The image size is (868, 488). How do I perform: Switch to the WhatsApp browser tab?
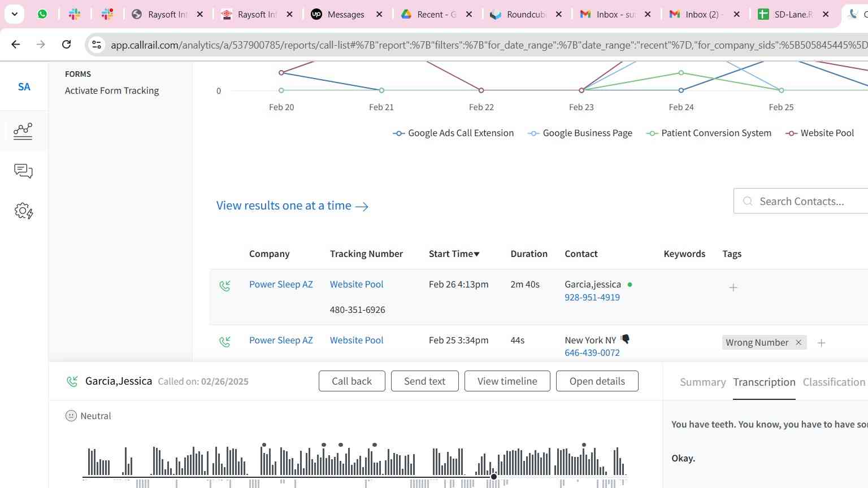42,14
